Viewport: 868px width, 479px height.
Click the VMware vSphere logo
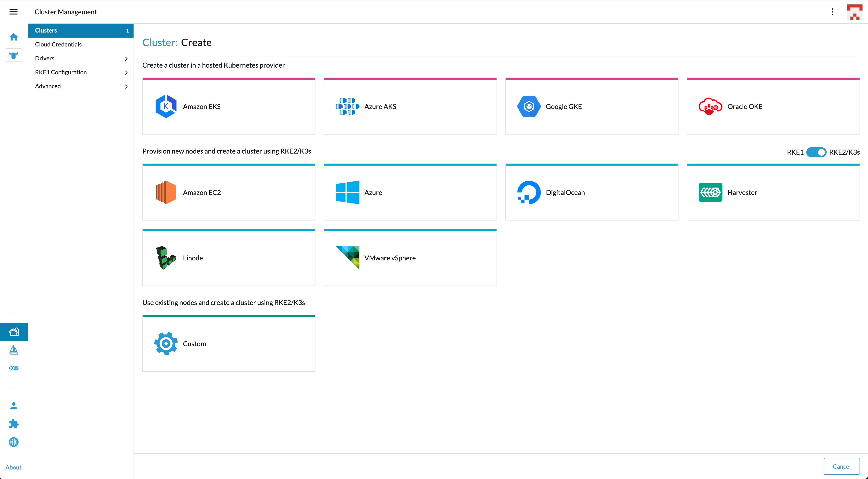347,258
